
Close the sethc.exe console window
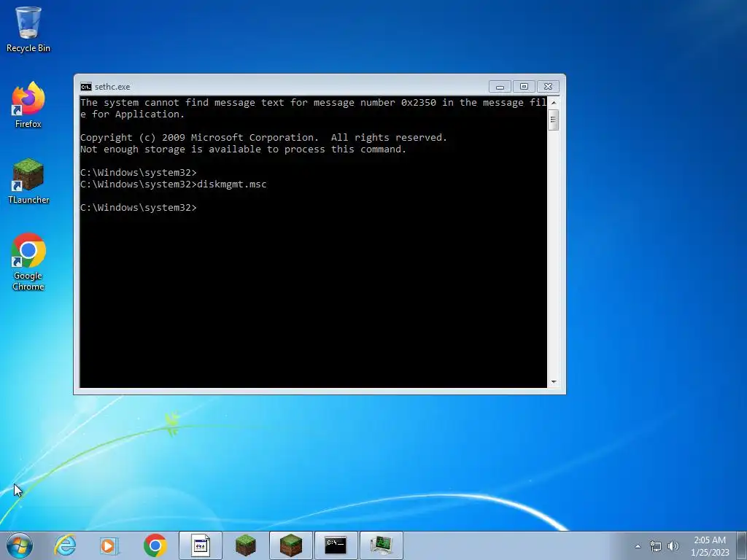click(548, 87)
